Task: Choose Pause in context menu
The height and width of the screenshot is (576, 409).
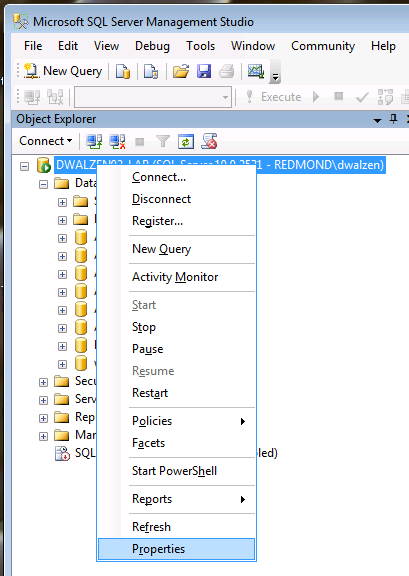Action: (x=176, y=349)
